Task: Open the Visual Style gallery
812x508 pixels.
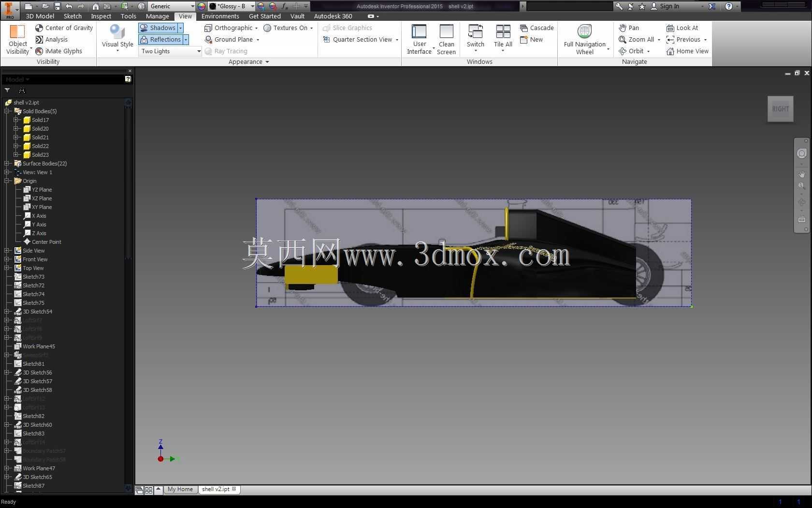Action: click(117, 38)
